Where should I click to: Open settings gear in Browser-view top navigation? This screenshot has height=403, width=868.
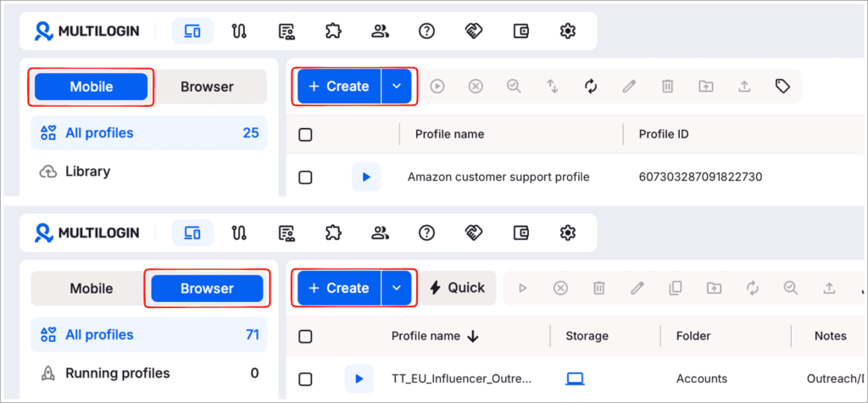point(567,233)
